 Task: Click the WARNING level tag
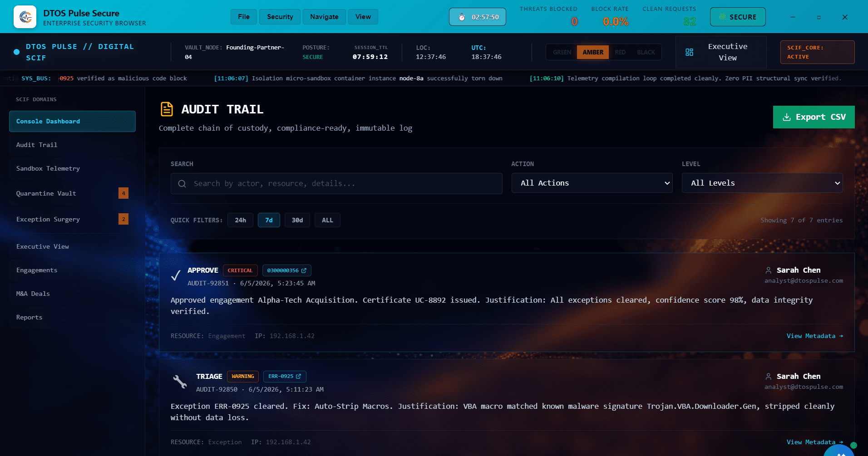click(243, 377)
